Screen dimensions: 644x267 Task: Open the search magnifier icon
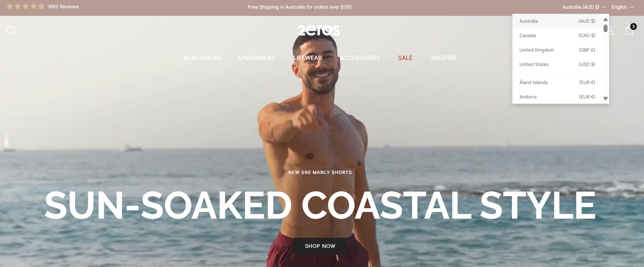(11, 30)
